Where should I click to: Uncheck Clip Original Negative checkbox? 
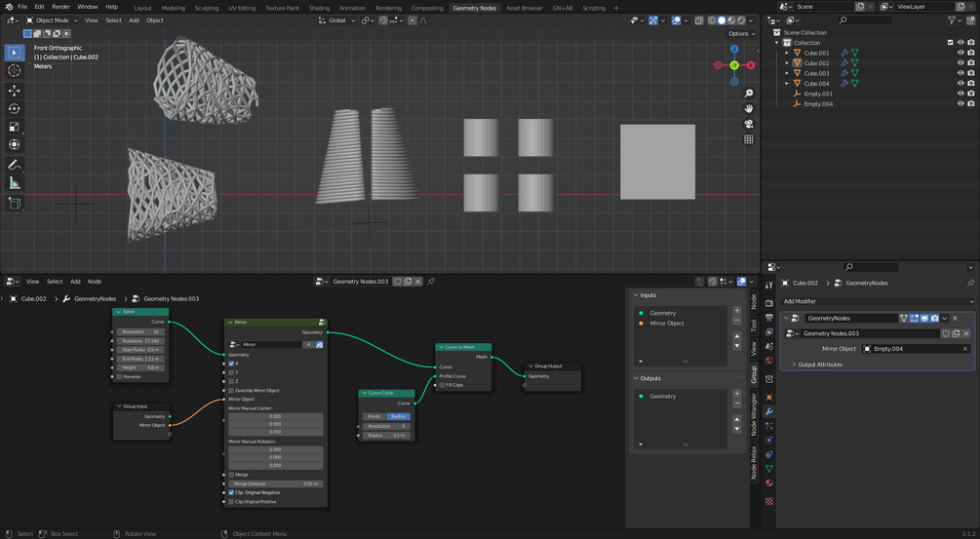[x=231, y=492]
